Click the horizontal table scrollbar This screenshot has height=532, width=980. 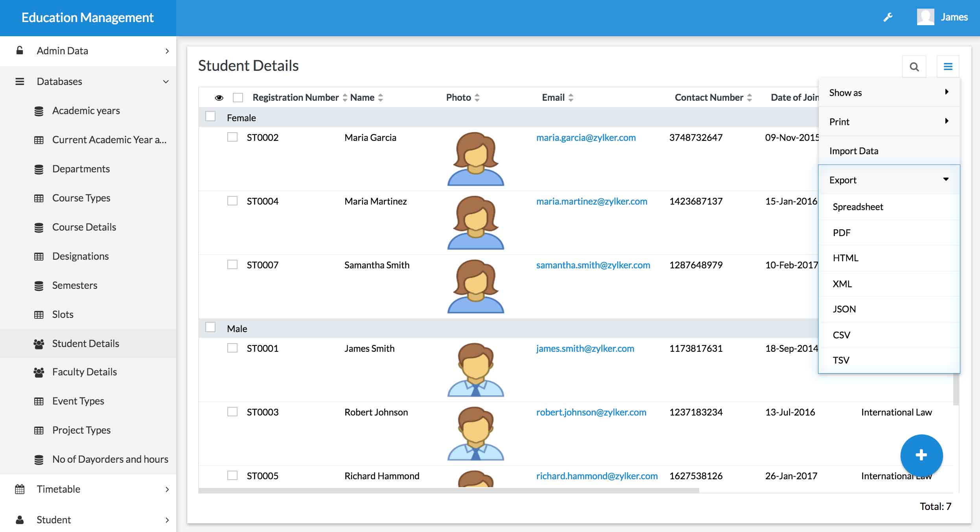point(449,490)
